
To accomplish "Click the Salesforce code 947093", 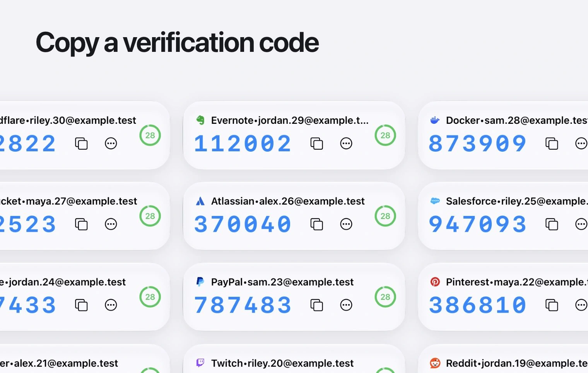I will pos(477,224).
